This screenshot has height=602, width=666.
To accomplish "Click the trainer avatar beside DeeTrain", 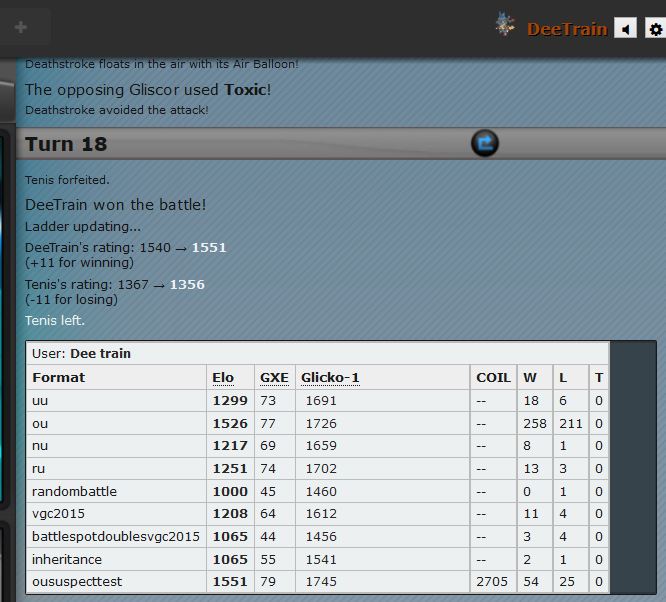I will (x=506, y=27).
